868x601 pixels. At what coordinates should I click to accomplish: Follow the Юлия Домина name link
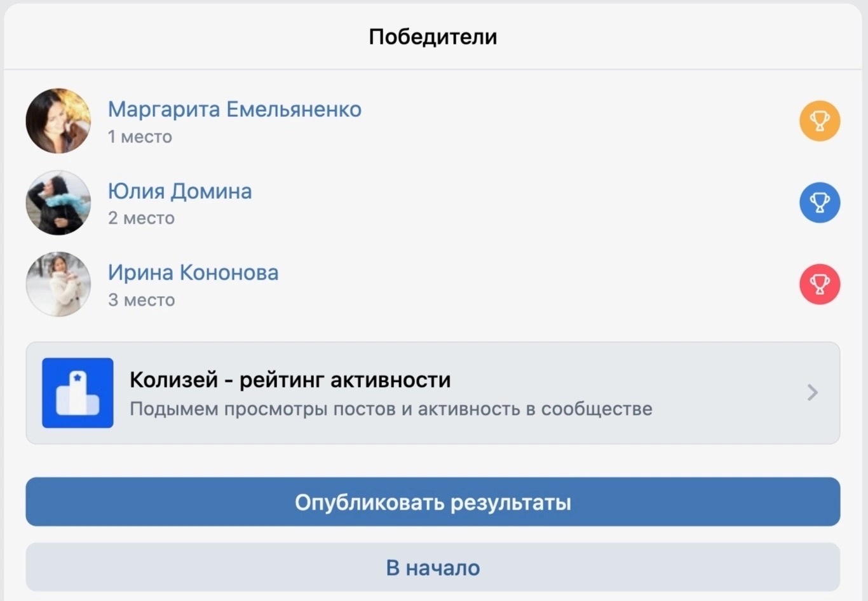180,191
